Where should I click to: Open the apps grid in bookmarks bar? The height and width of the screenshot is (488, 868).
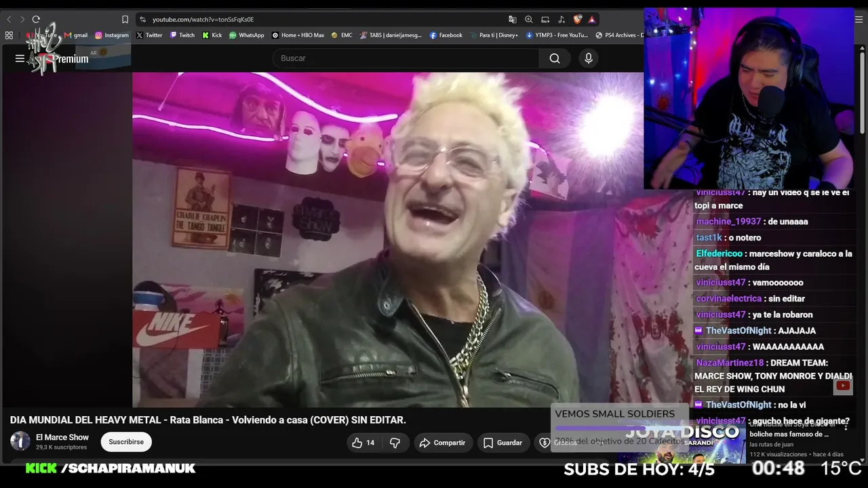pyautogui.click(x=9, y=35)
